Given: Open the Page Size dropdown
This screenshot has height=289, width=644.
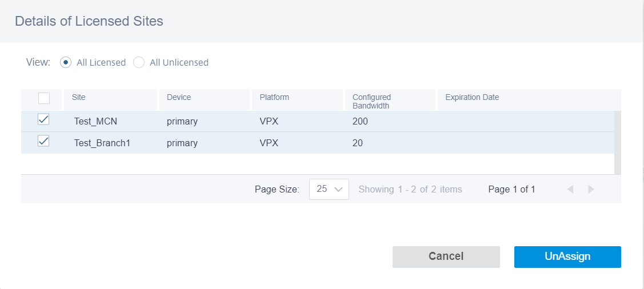Looking at the screenshot, I should click(x=329, y=189).
